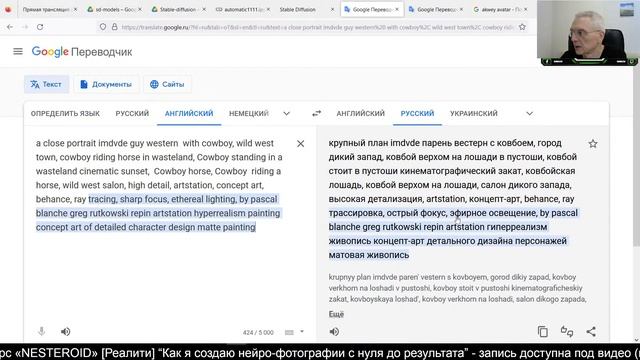Viewport: 640px width, 360px height.
Task: Listen to the translated text audio
Action: point(334,331)
